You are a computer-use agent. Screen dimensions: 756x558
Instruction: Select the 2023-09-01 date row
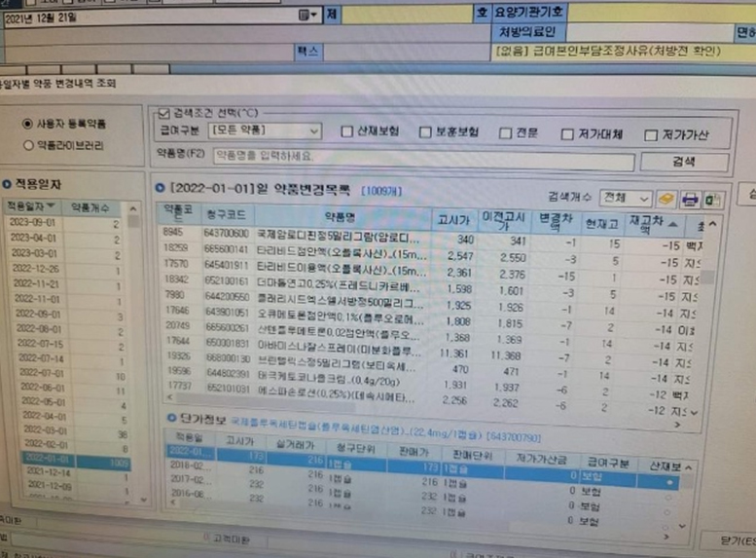(66, 223)
